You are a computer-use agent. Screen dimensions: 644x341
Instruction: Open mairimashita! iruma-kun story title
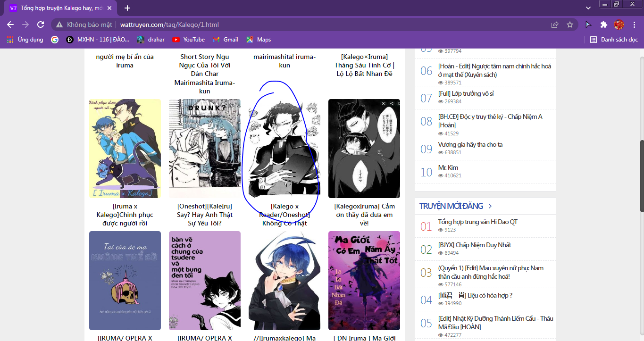tap(284, 61)
